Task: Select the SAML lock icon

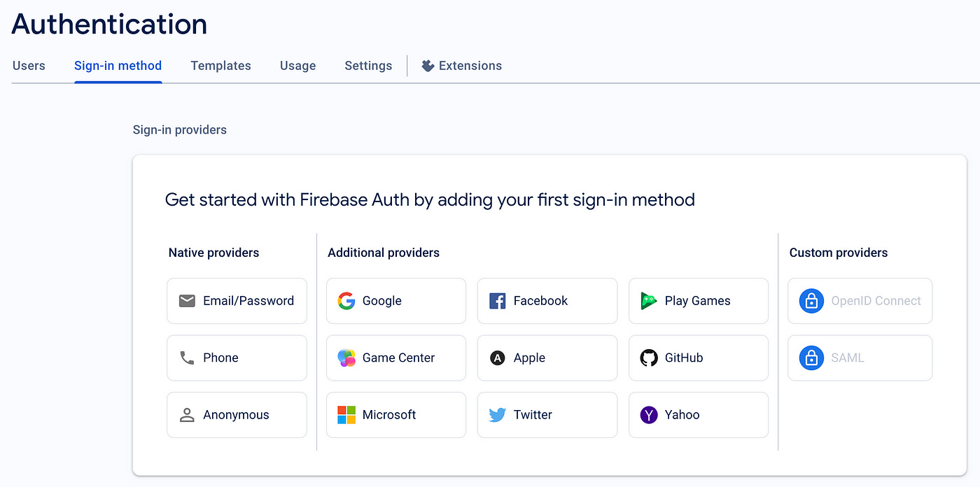Action: pyautogui.click(x=811, y=358)
